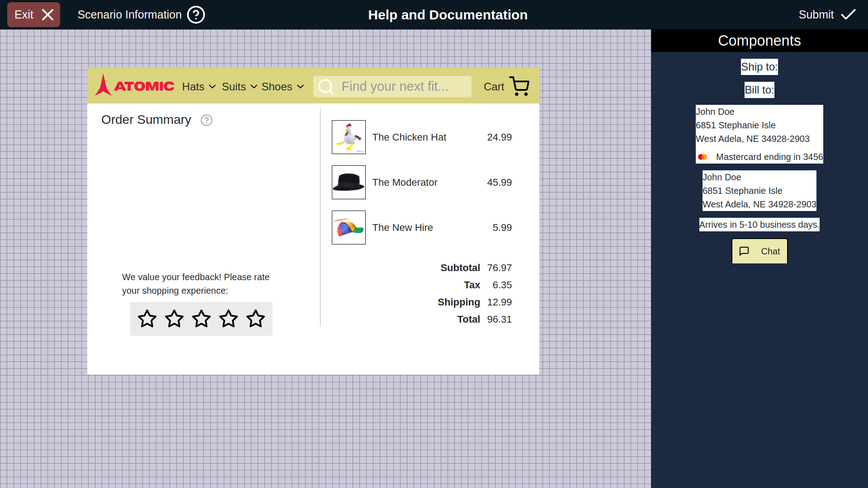Select the 'Bill to:' component
The height and width of the screenshot is (488, 868).
tap(759, 90)
